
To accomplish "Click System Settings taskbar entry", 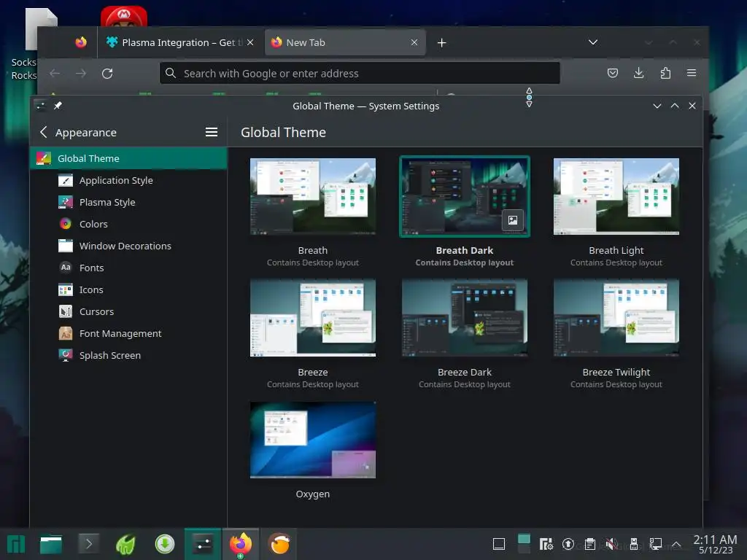I will click(203, 544).
